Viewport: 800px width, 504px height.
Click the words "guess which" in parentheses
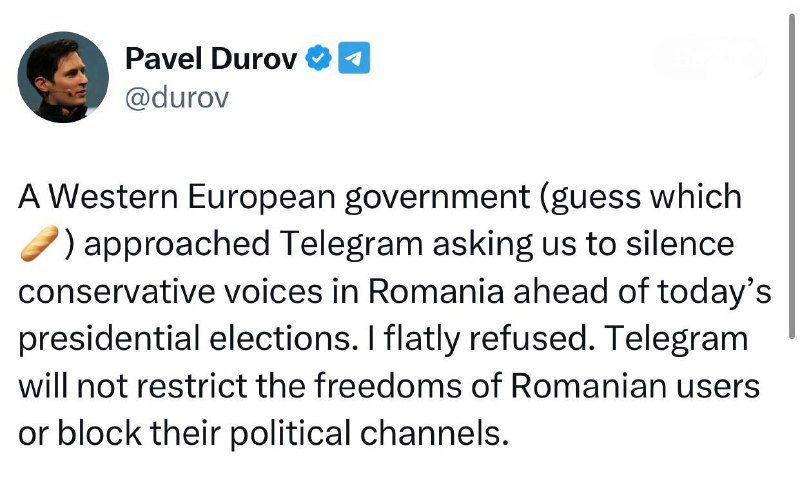pos(645,197)
